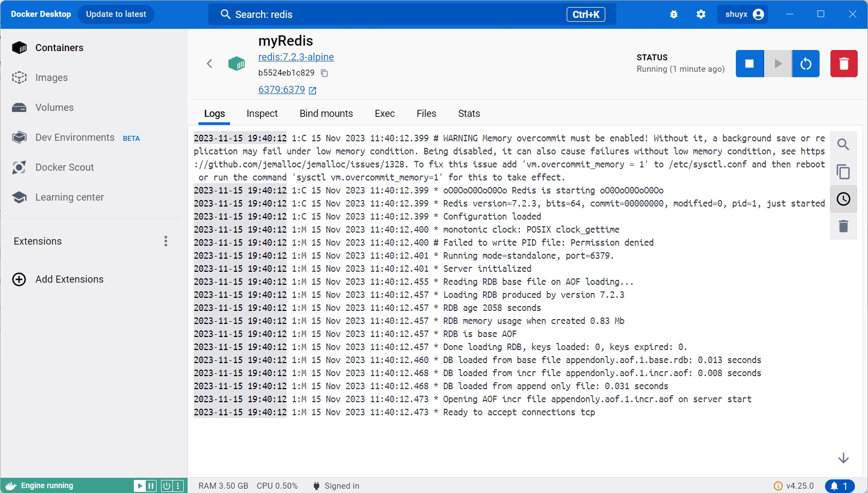The height and width of the screenshot is (493, 868).
Task: Resume engine with the play icon in footer
Action: point(140,486)
